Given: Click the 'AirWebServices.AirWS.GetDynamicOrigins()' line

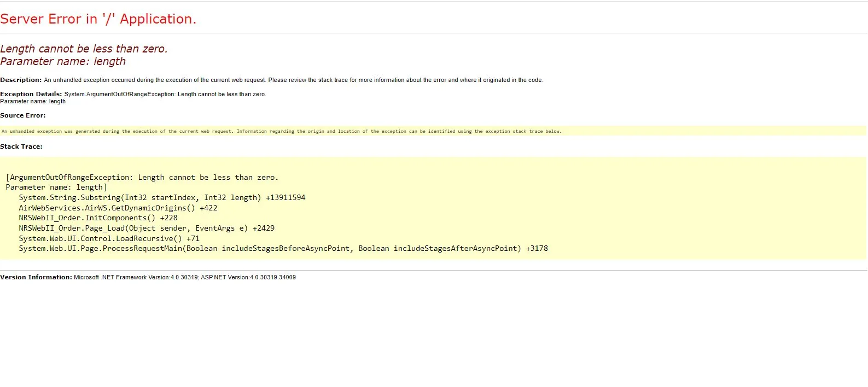Looking at the screenshot, I should click(x=118, y=208).
